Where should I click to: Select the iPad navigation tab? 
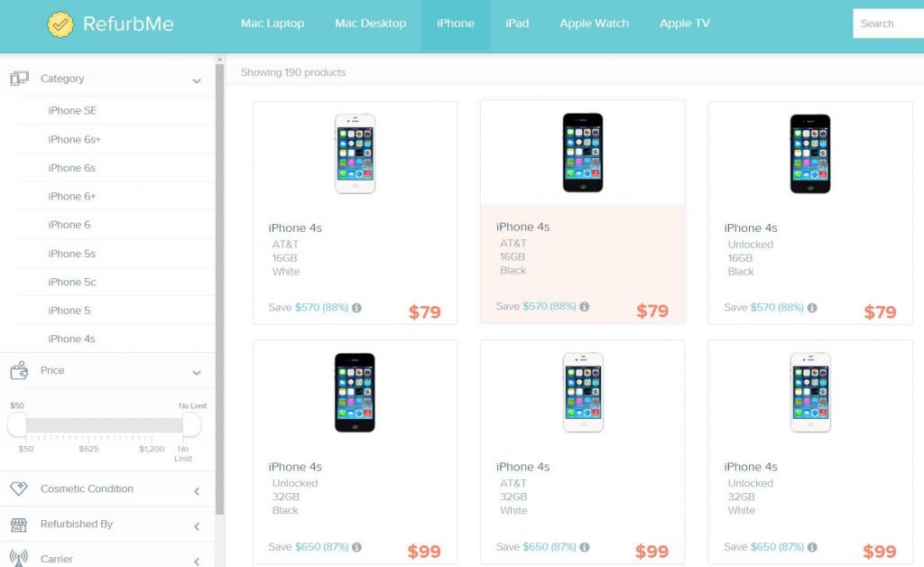pos(517,23)
